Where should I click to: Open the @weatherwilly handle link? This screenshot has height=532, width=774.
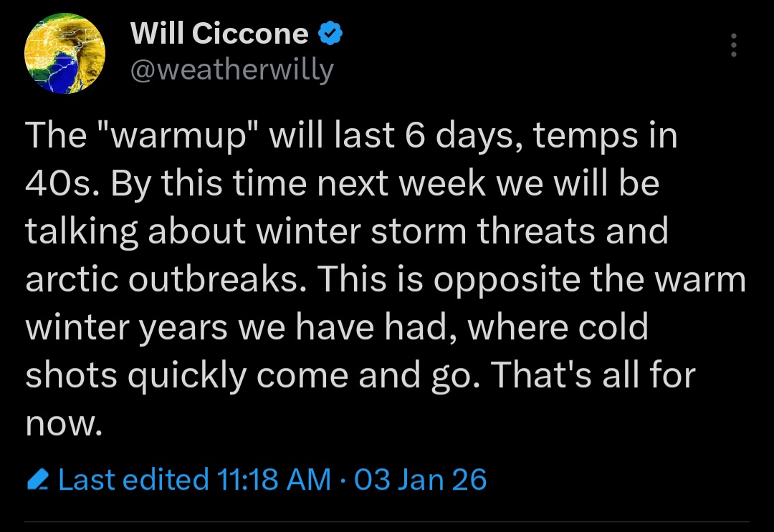[x=231, y=69]
